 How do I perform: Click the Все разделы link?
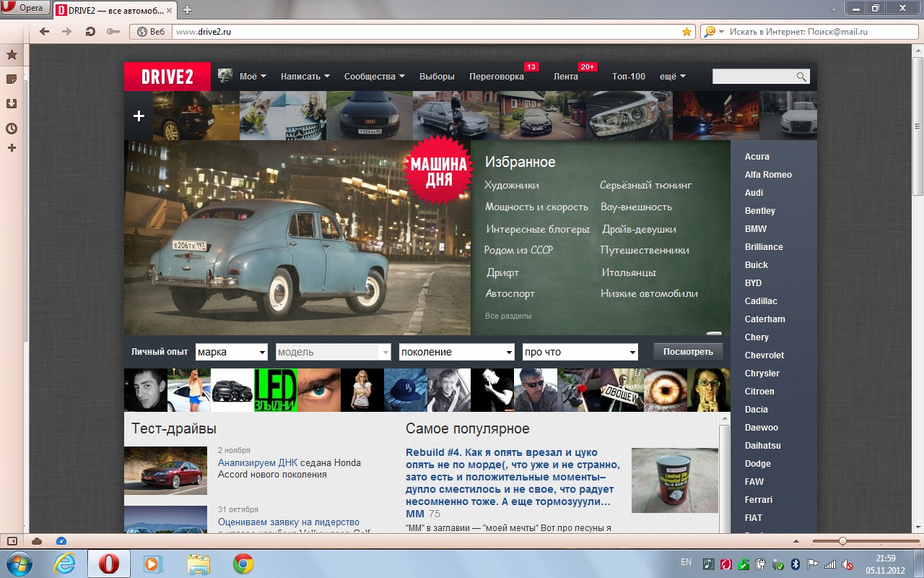click(x=508, y=316)
